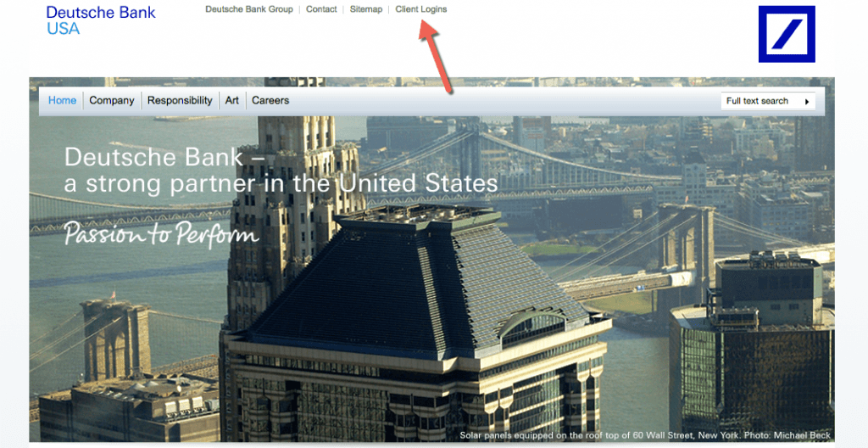Follow the Deutsche Bank Group link
The width and height of the screenshot is (868, 448).
pyautogui.click(x=249, y=8)
